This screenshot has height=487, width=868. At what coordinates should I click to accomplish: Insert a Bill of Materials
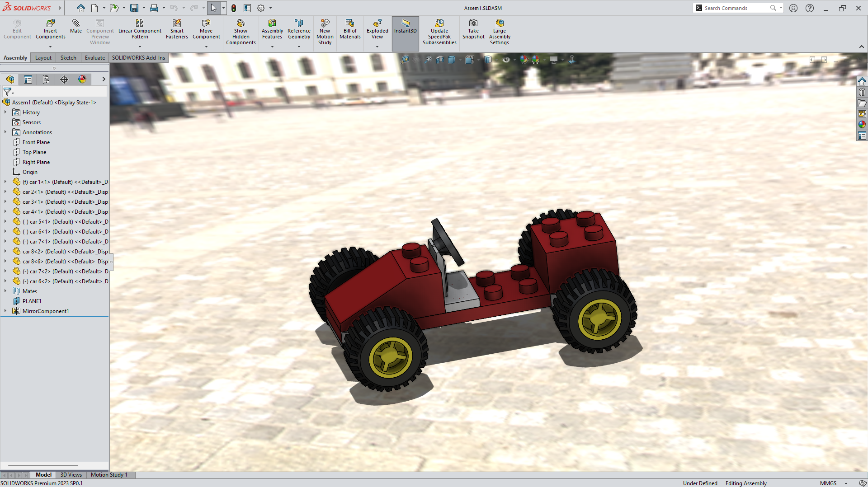click(350, 29)
